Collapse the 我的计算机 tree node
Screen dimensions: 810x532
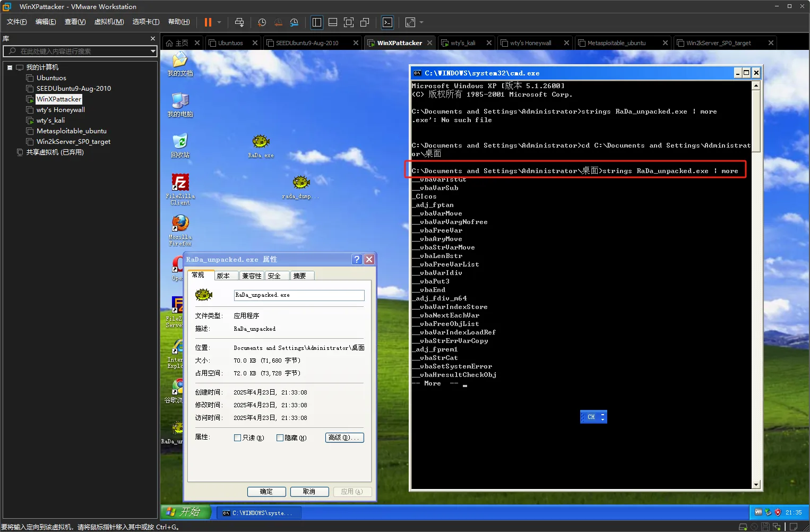pyautogui.click(x=10, y=67)
